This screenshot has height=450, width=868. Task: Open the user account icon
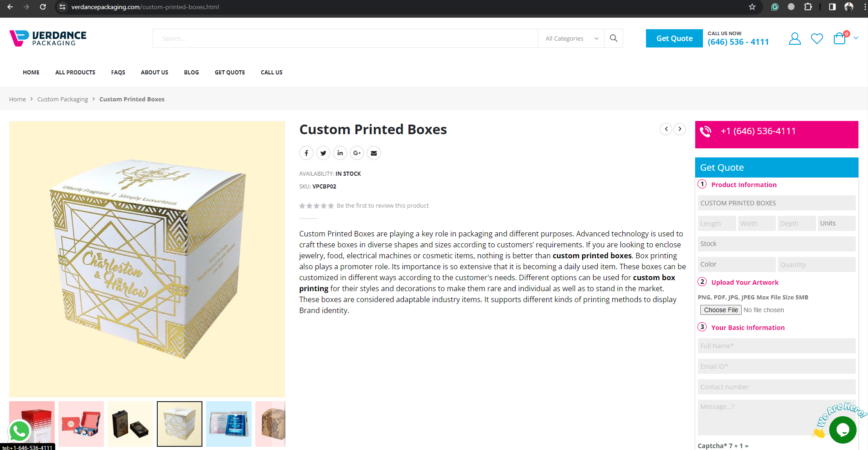coord(795,39)
